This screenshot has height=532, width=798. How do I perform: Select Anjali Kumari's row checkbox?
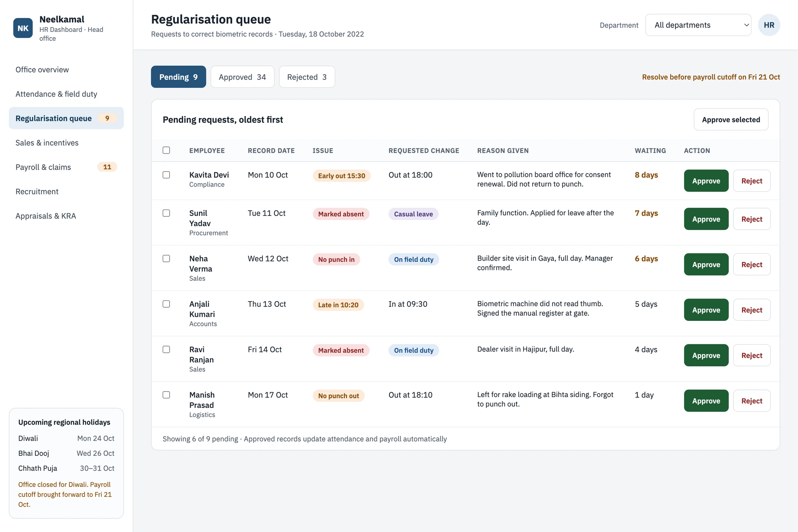point(166,304)
